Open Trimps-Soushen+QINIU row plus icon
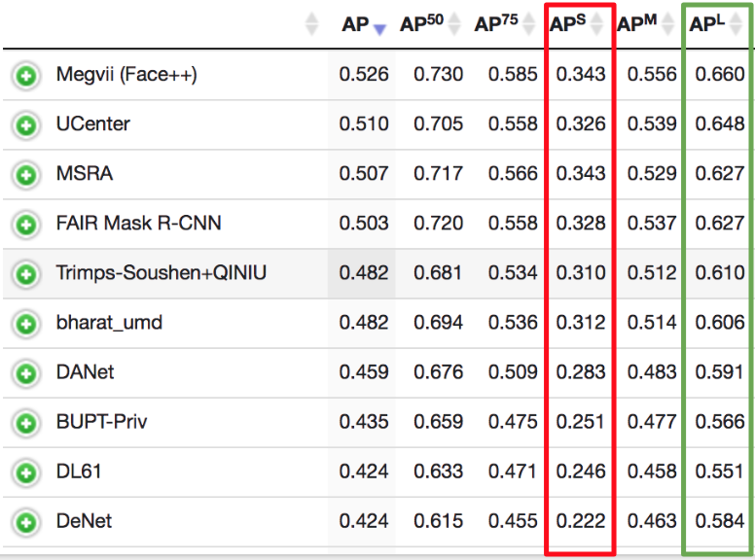 pyautogui.click(x=26, y=274)
